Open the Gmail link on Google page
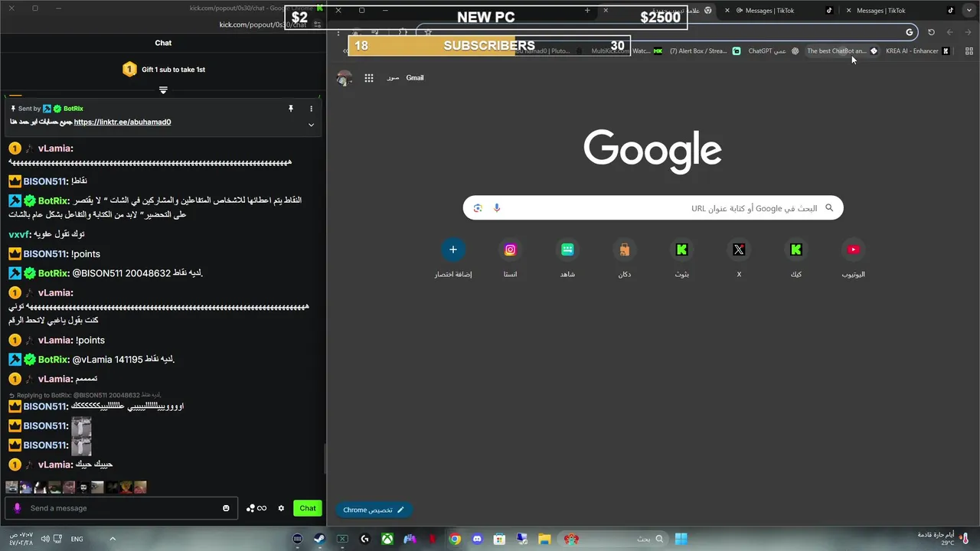Screen dimensions: 980x551 pos(415,78)
